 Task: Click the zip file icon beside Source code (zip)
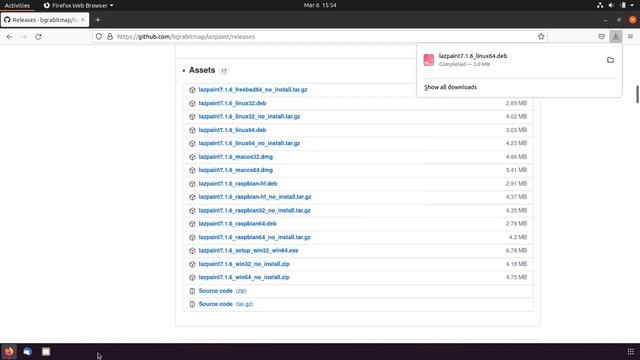coord(192,291)
